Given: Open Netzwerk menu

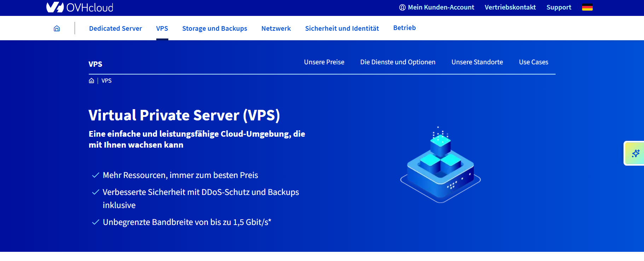Looking at the screenshot, I should coord(276,28).
